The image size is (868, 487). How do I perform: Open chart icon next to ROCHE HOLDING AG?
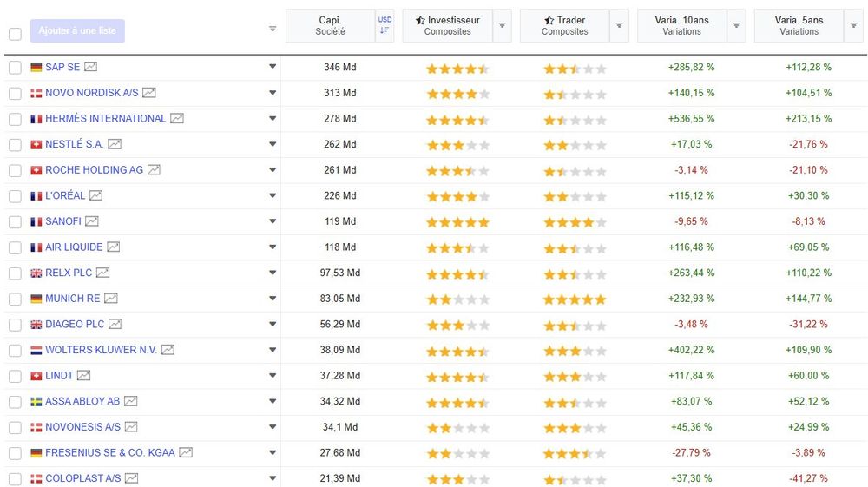point(154,170)
